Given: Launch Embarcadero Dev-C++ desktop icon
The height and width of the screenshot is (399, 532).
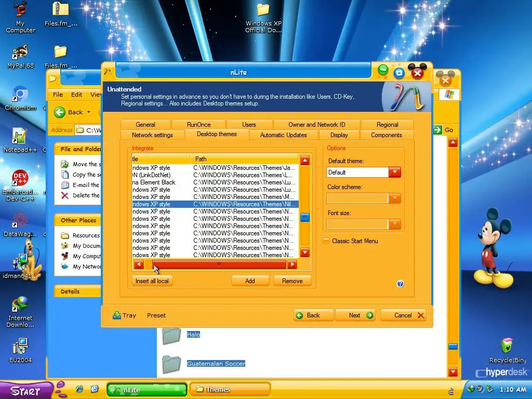Looking at the screenshot, I should click(x=20, y=185).
